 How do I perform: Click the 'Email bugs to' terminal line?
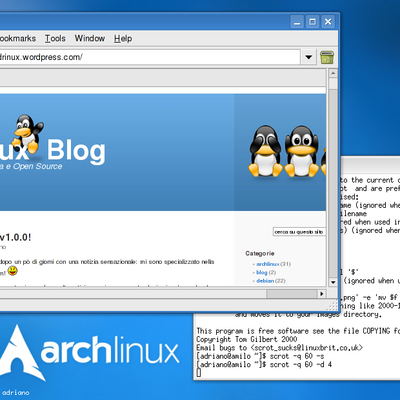[x=279, y=348]
